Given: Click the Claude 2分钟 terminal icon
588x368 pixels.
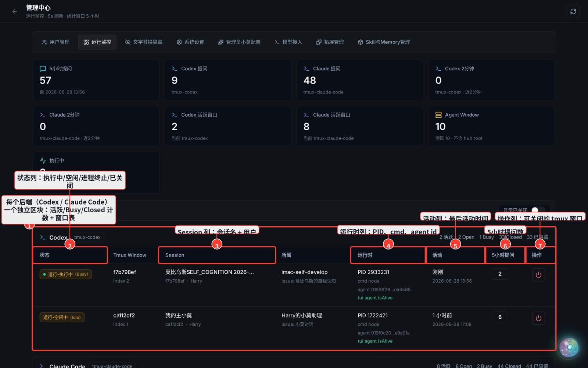Looking at the screenshot, I should (x=43, y=115).
